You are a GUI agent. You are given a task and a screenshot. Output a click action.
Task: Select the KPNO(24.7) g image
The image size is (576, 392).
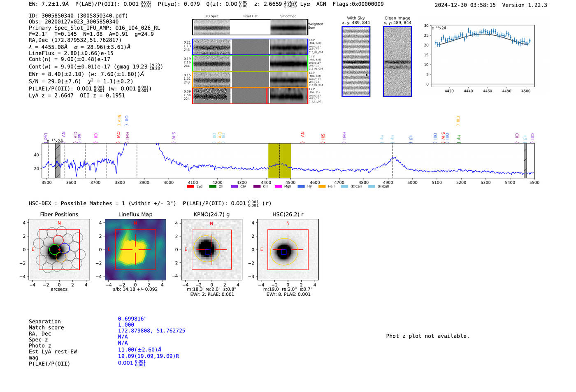coord(211,250)
